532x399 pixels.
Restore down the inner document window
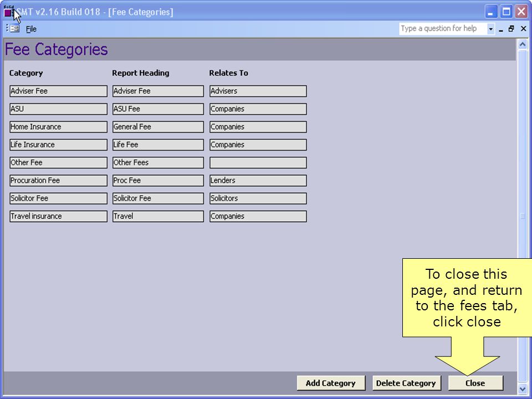(511, 29)
